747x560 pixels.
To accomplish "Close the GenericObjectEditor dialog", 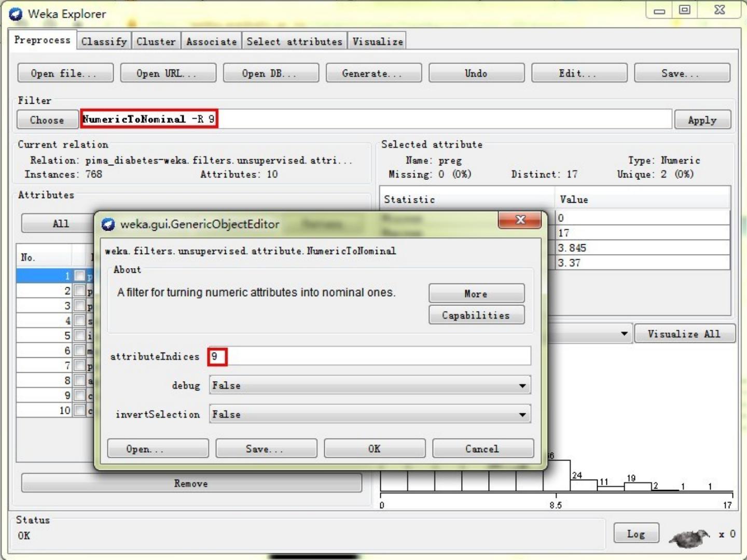I will (520, 220).
